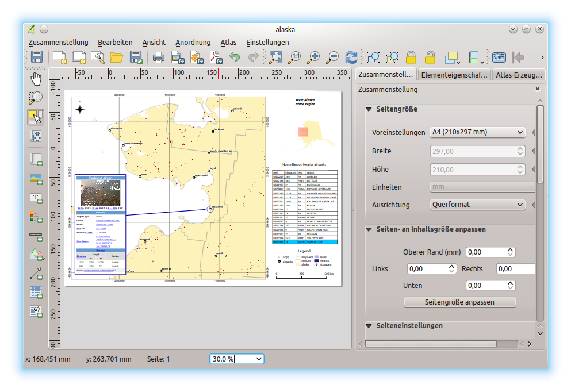Screen dimensions: 571x392
Task: Select the Pan composer hand tool
Action: point(36,79)
